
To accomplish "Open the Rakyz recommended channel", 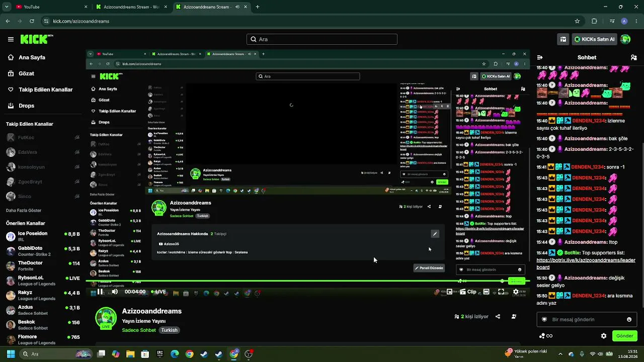I will (x=43, y=295).
